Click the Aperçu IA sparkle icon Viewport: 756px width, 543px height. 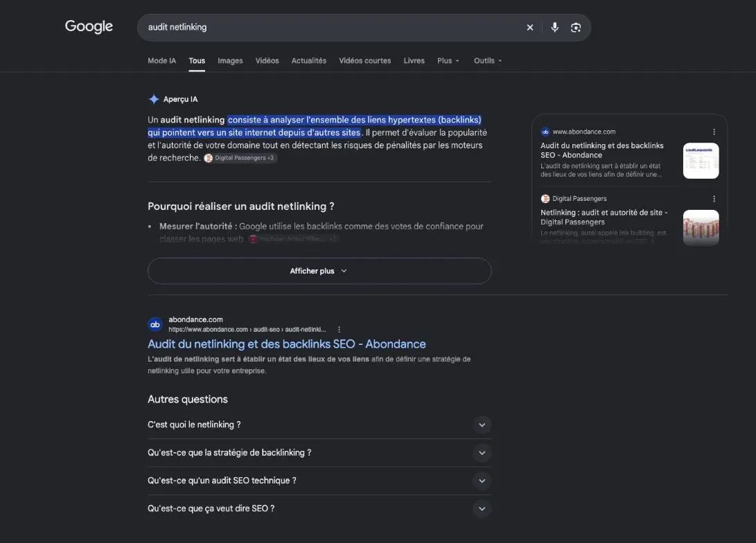pyautogui.click(x=154, y=99)
